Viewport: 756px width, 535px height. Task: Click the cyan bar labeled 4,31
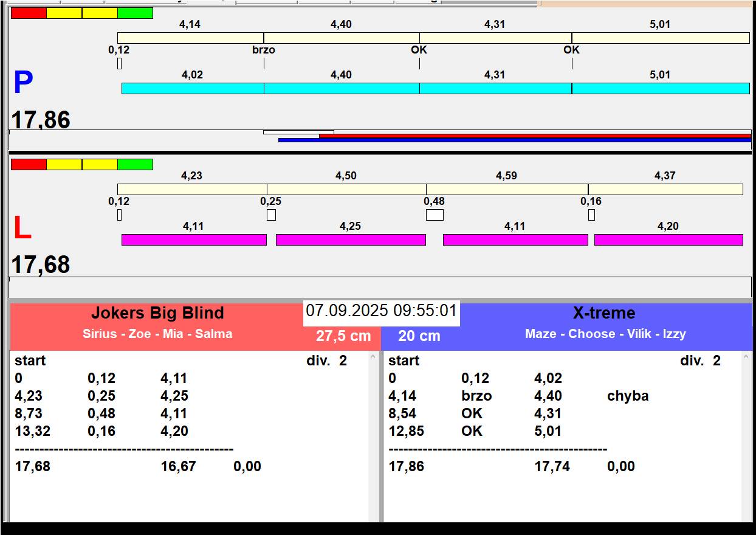[x=495, y=88]
